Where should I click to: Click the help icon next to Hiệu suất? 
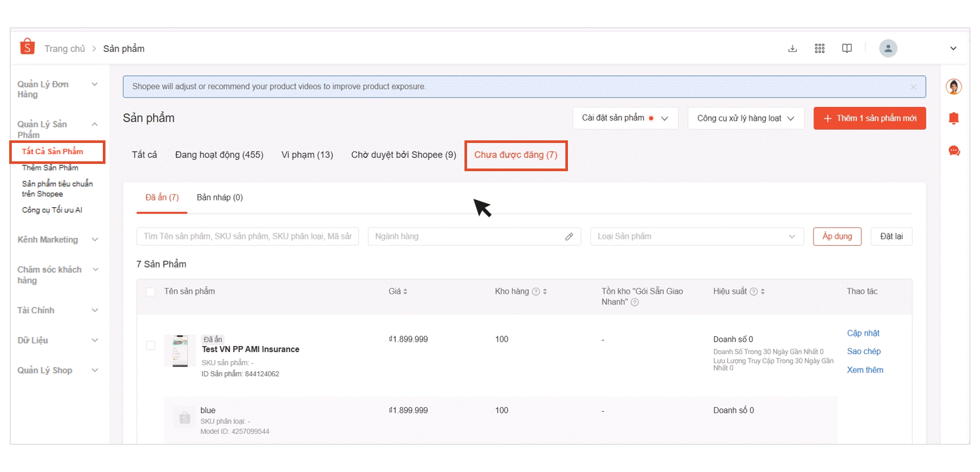tap(753, 292)
